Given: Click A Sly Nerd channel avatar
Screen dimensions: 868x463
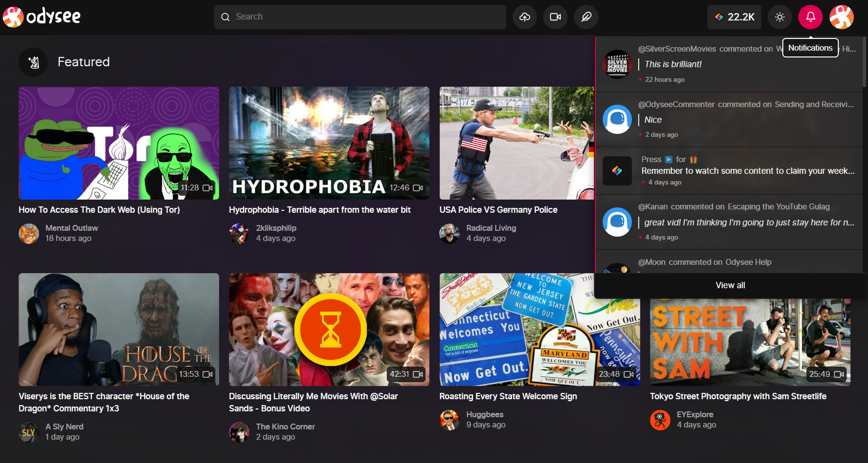Looking at the screenshot, I should (29, 432).
